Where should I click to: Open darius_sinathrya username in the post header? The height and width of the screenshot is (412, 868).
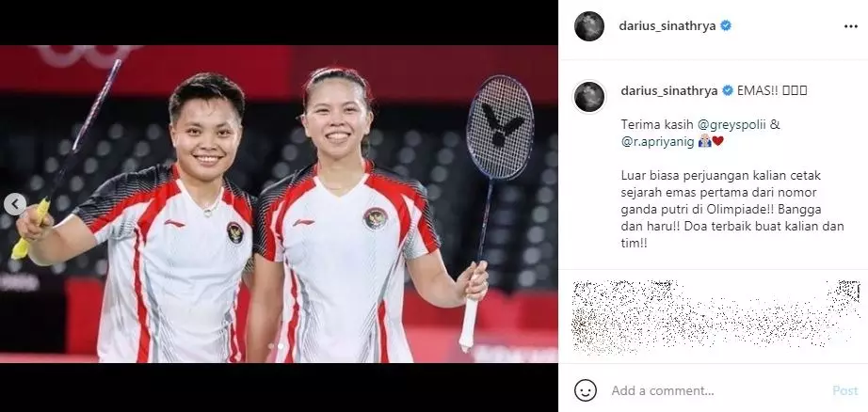pos(667,26)
